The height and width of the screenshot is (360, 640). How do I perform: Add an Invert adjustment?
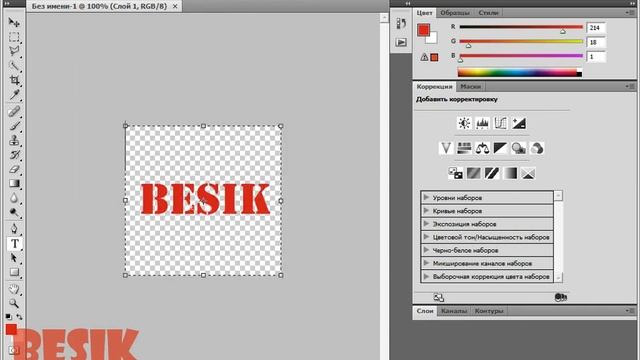click(x=455, y=173)
